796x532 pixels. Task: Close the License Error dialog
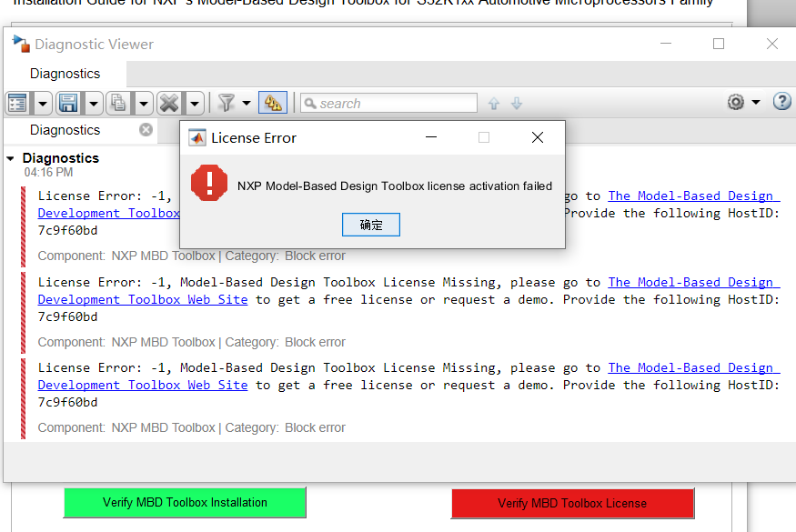coord(537,137)
